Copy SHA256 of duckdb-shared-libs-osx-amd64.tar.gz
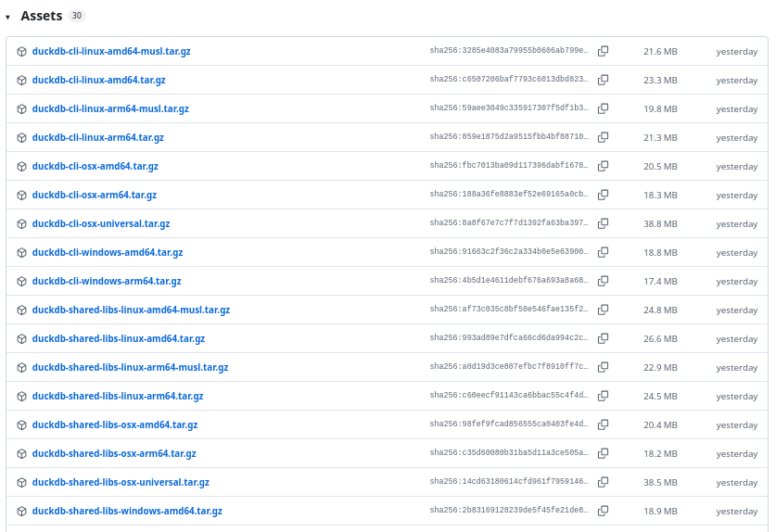This screenshot has height=532, width=776. (x=603, y=424)
